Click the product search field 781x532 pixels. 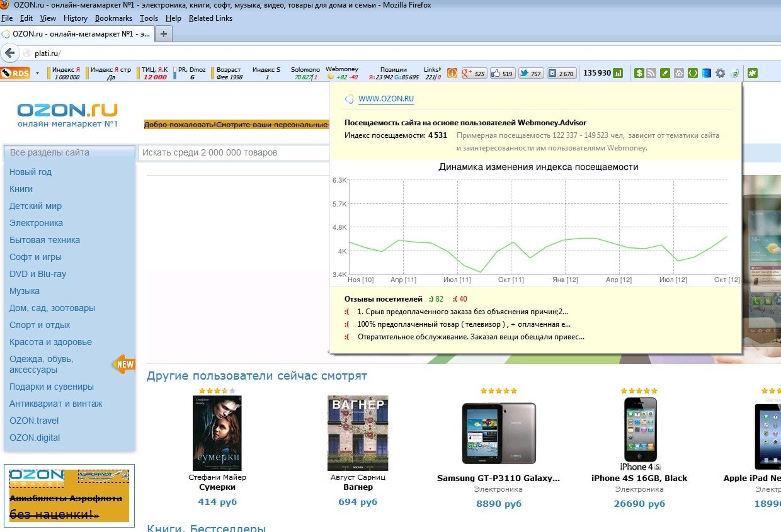click(233, 152)
